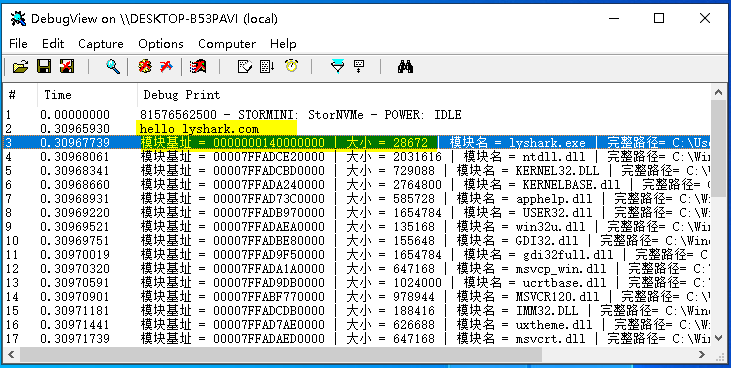Select the gdi32full.dll module row
Image resolution: width=731 pixels, height=368 pixels.
click(x=357, y=255)
